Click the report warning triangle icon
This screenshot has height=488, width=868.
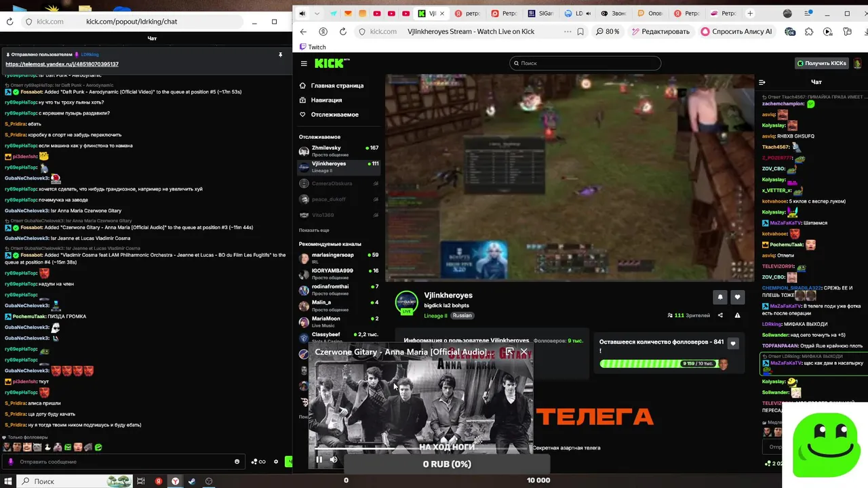click(737, 315)
